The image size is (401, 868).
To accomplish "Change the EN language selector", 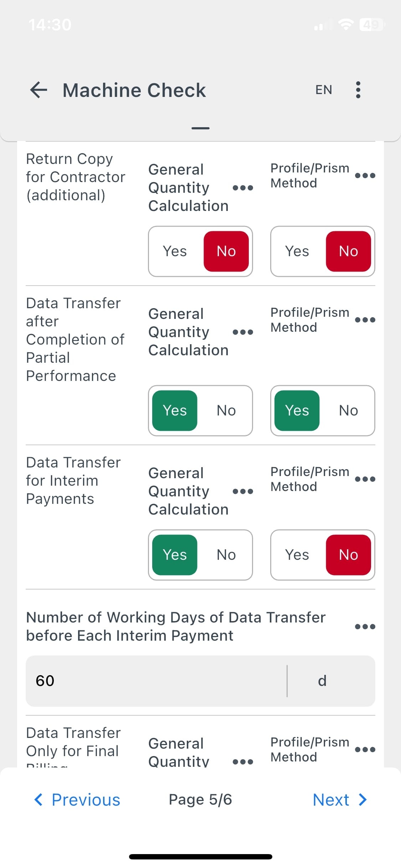I will tap(324, 90).
